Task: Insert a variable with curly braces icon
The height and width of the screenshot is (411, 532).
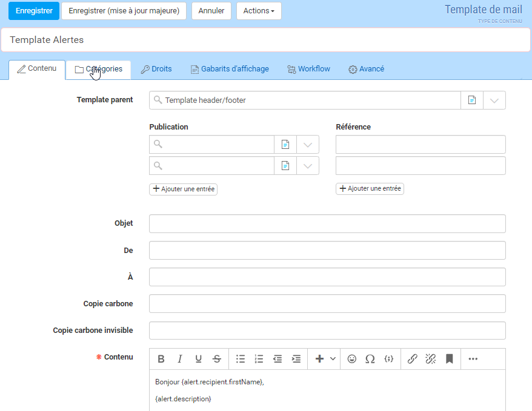Action: pyautogui.click(x=389, y=359)
